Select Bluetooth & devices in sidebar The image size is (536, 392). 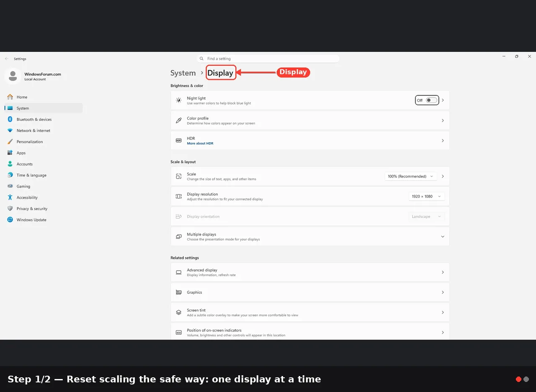tap(44, 119)
